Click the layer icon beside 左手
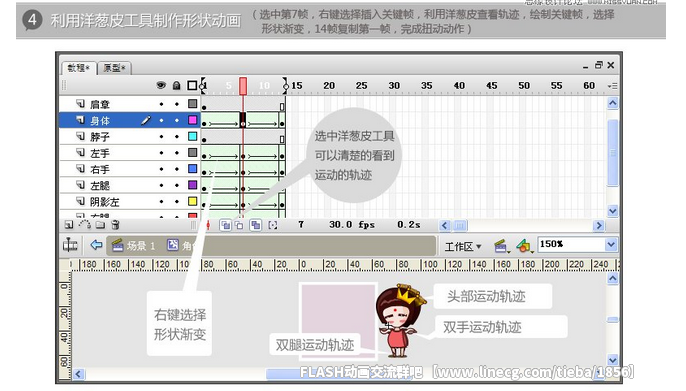Image resolution: width=686 pixels, height=391 pixels. tap(80, 153)
